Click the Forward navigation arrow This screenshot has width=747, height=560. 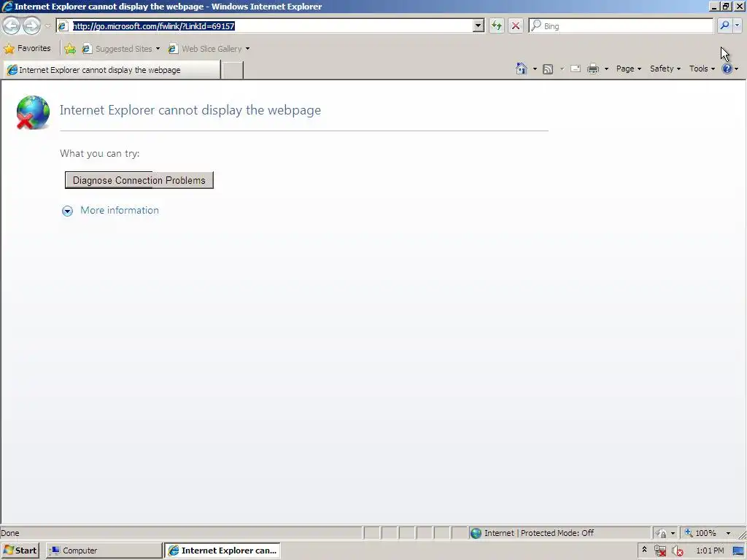coord(32,26)
